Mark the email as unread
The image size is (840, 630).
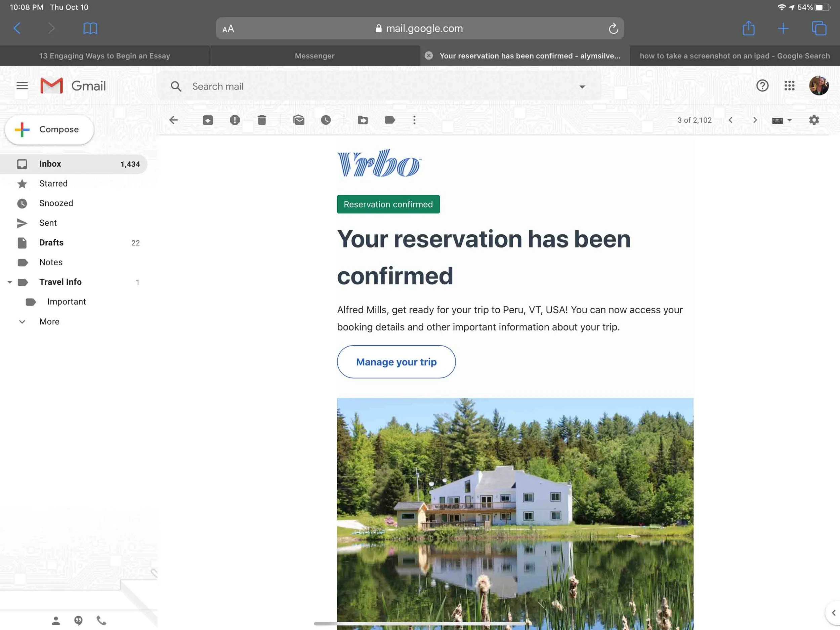299,120
